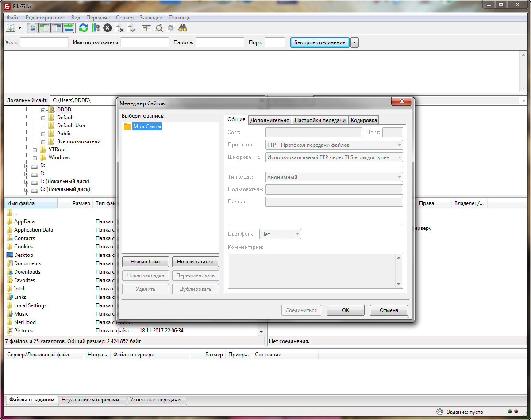Click the Documents folder icon
531x420 pixels.
click(x=10, y=263)
